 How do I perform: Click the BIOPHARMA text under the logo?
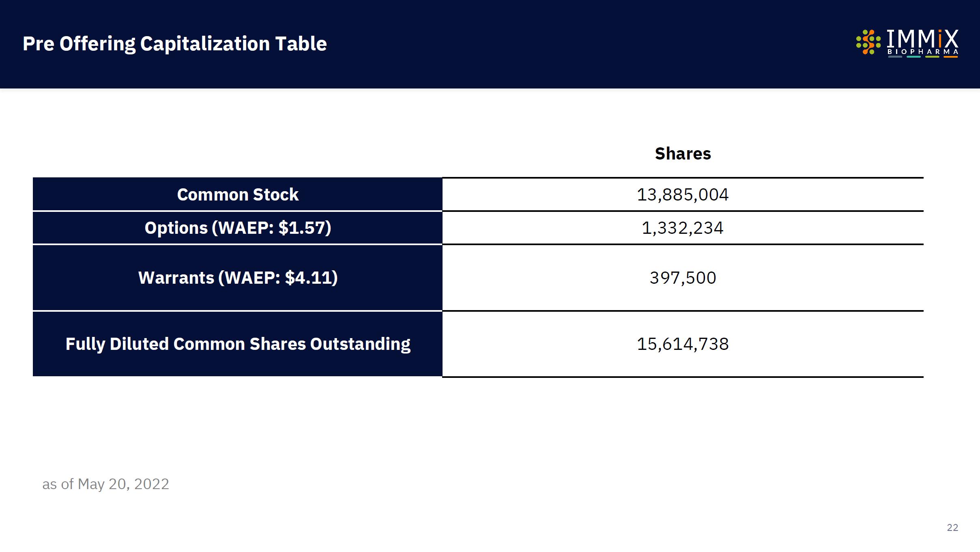pyautogui.click(x=923, y=52)
